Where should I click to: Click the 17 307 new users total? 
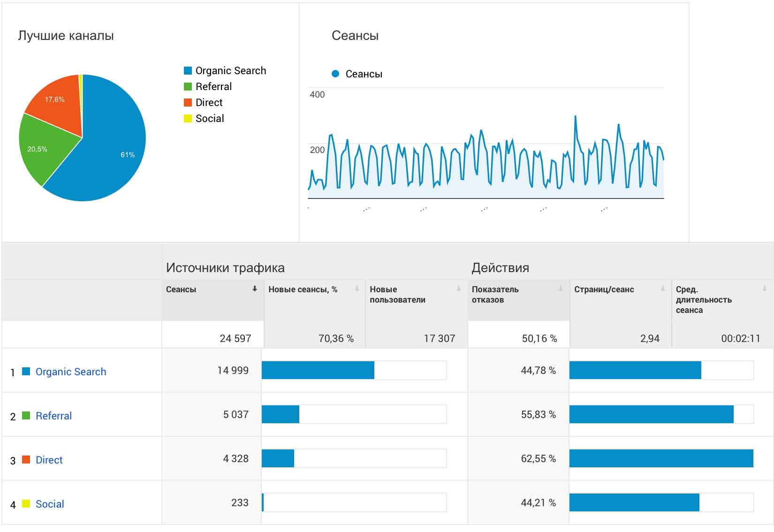pyautogui.click(x=440, y=339)
